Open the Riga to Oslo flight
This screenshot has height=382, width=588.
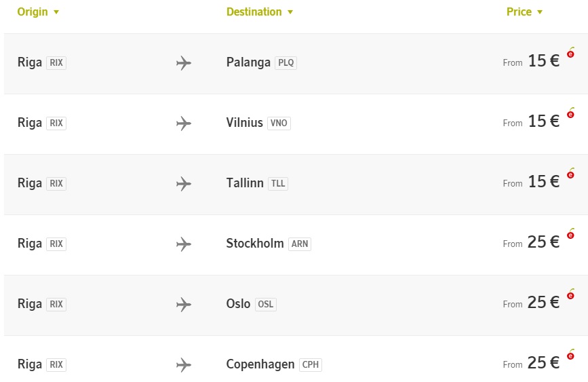[296, 305]
